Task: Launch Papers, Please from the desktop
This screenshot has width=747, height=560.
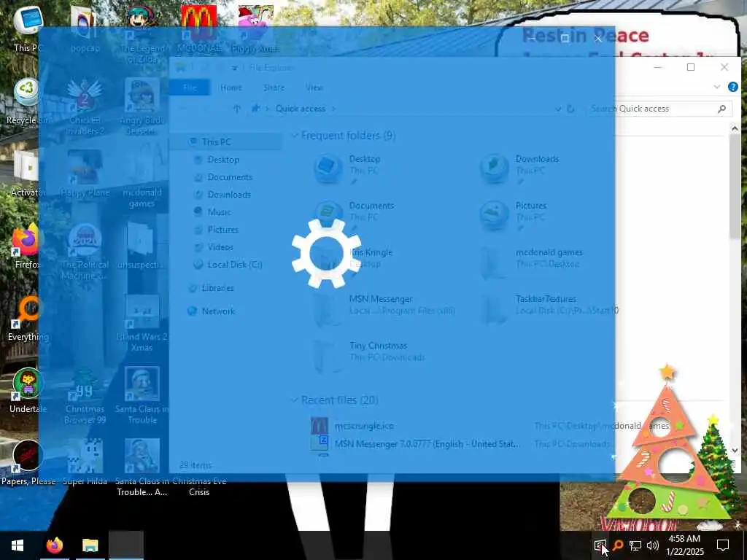Action: (28, 463)
